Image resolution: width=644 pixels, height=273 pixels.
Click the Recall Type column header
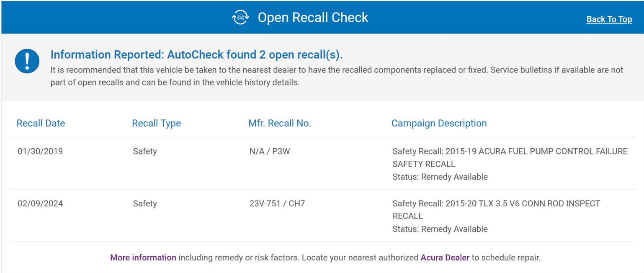156,124
